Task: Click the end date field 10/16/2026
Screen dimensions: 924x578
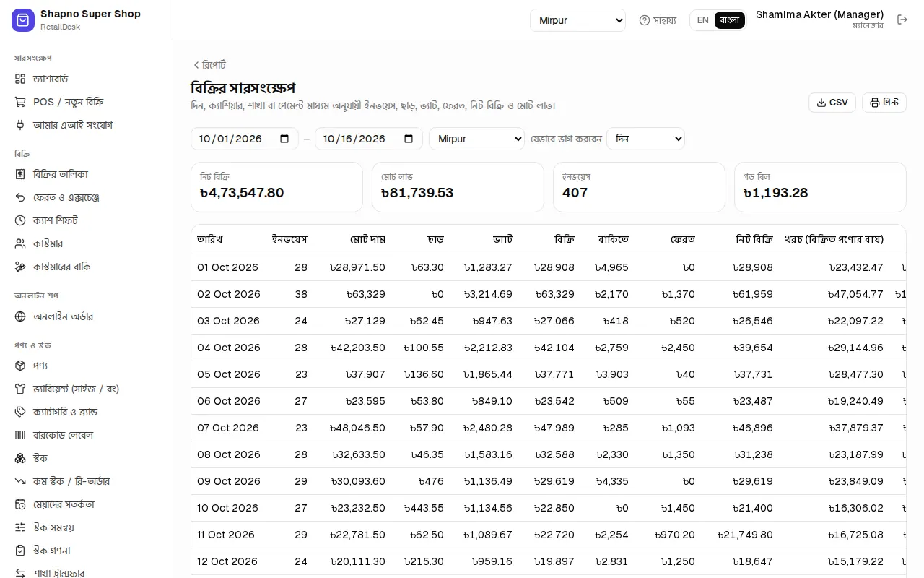Action: click(x=369, y=139)
